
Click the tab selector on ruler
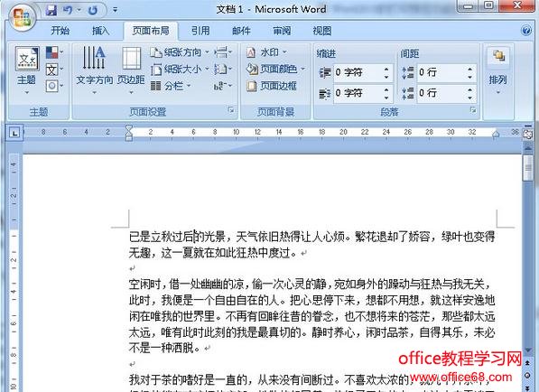[14, 133]
